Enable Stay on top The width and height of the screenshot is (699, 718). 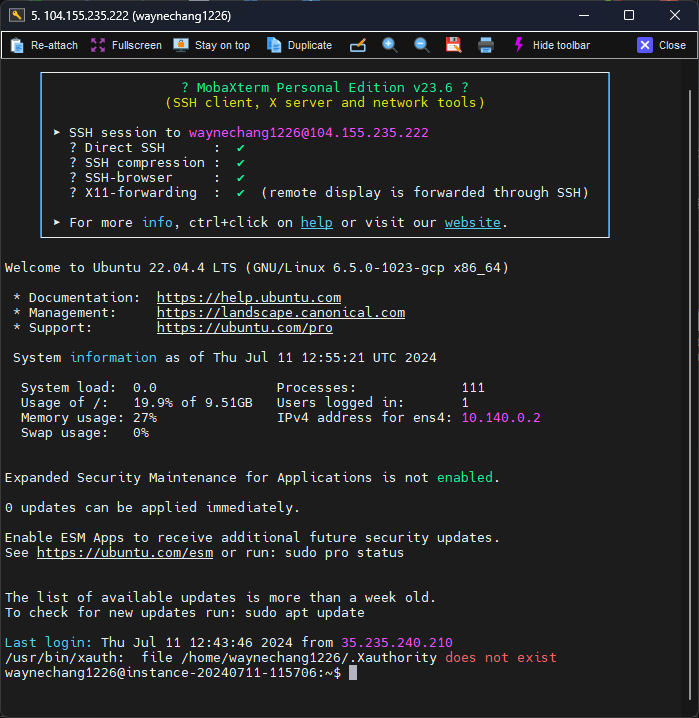pyautogui.click(x=212, y=45)
